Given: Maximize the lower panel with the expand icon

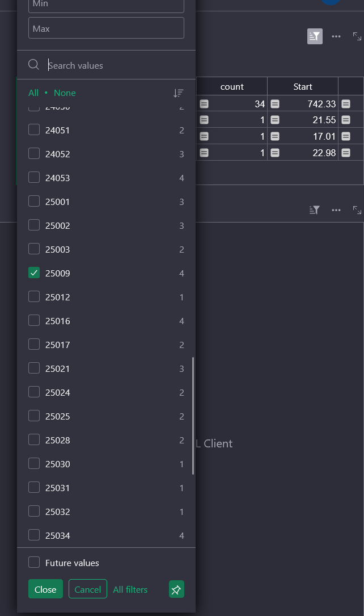Looking at the screenshot, I should click(357, 210).
